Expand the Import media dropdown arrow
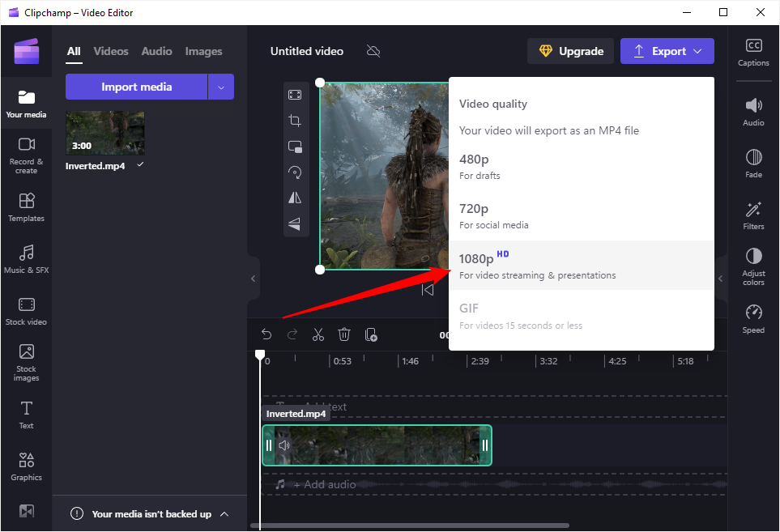 coord(221,87)
